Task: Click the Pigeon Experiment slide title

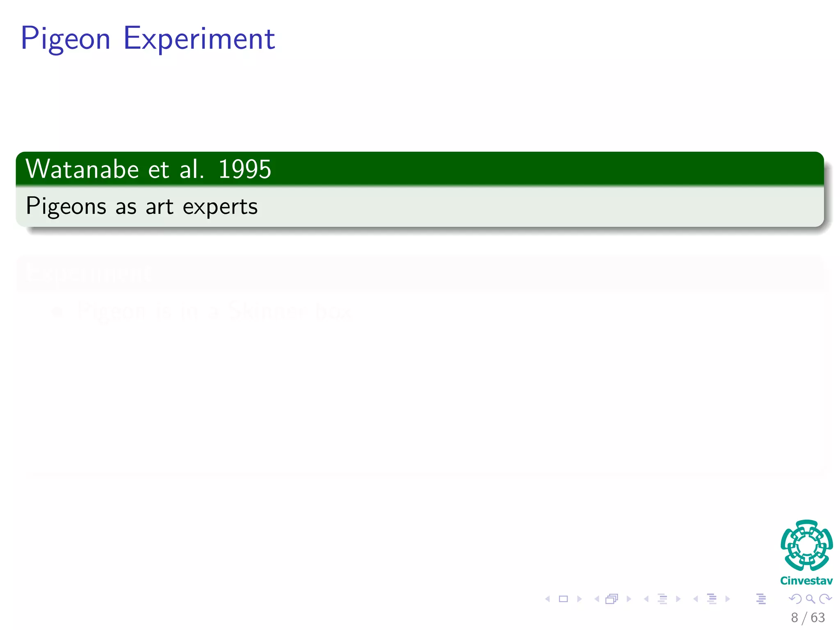Action: pyautogui.click(x=148, y=39)
